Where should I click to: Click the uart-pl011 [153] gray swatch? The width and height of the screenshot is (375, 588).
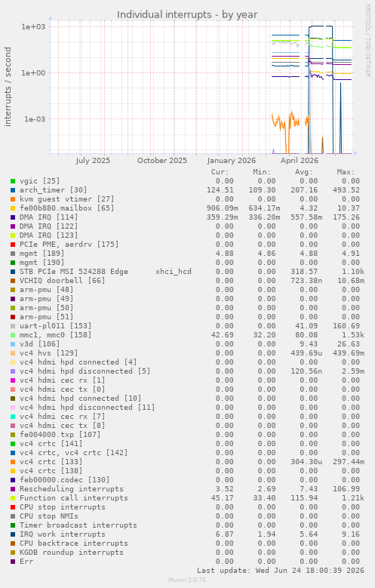(13, 326)
